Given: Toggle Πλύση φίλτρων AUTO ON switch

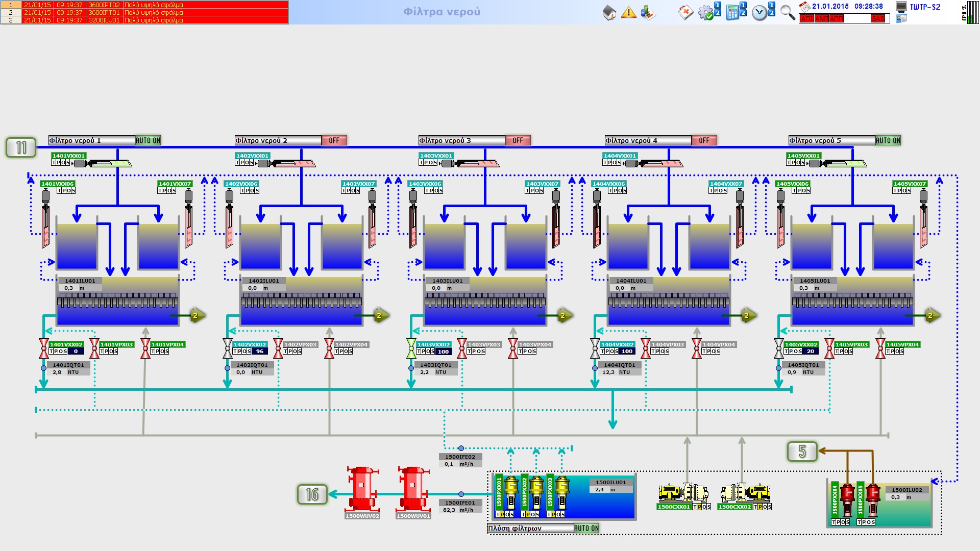Looking at the screenshot, I should click(586, 529).
